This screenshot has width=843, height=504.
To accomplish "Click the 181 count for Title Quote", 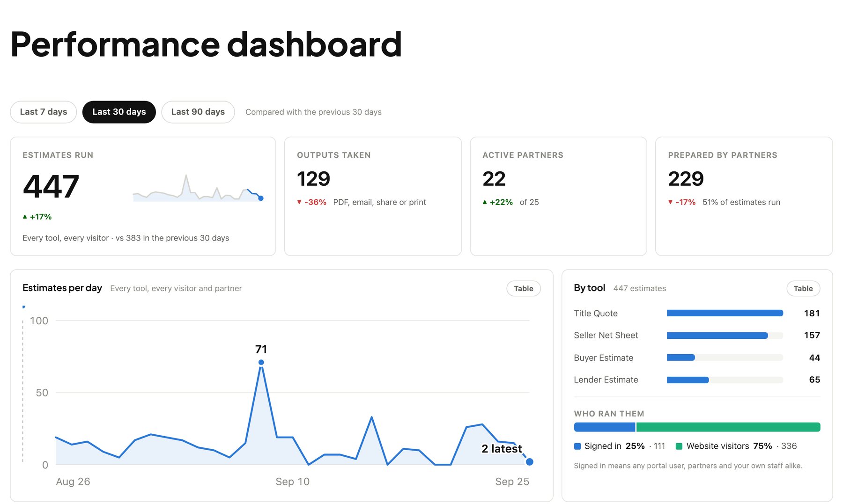I will (x=812, y=314).
